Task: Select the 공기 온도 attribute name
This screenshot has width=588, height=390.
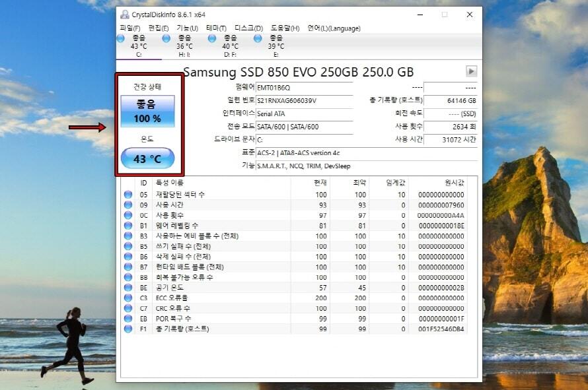Action: (x=170, y=287)
